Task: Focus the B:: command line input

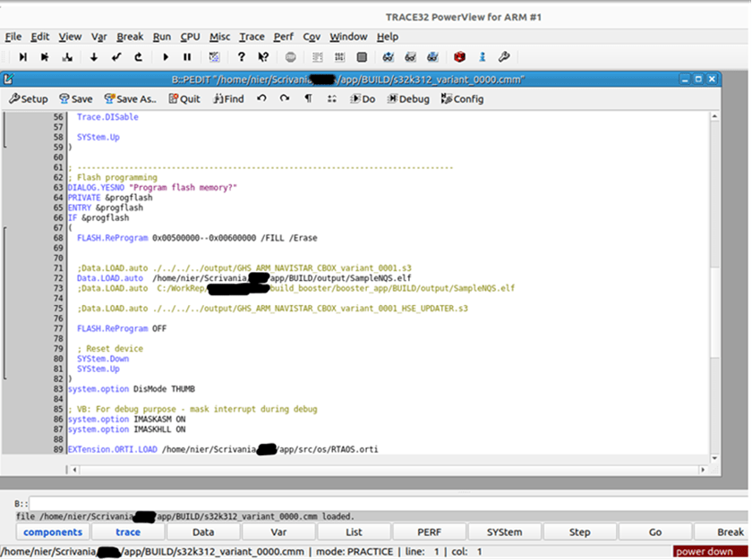Action: point(389,504)
